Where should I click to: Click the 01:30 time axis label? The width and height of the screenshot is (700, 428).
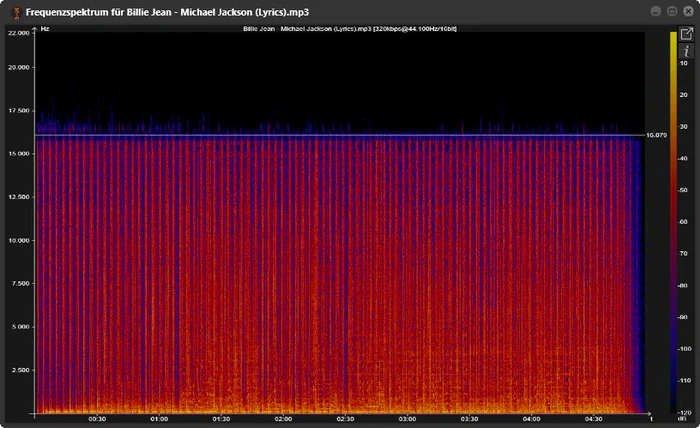pyautogui.click(x=221, y=419)
